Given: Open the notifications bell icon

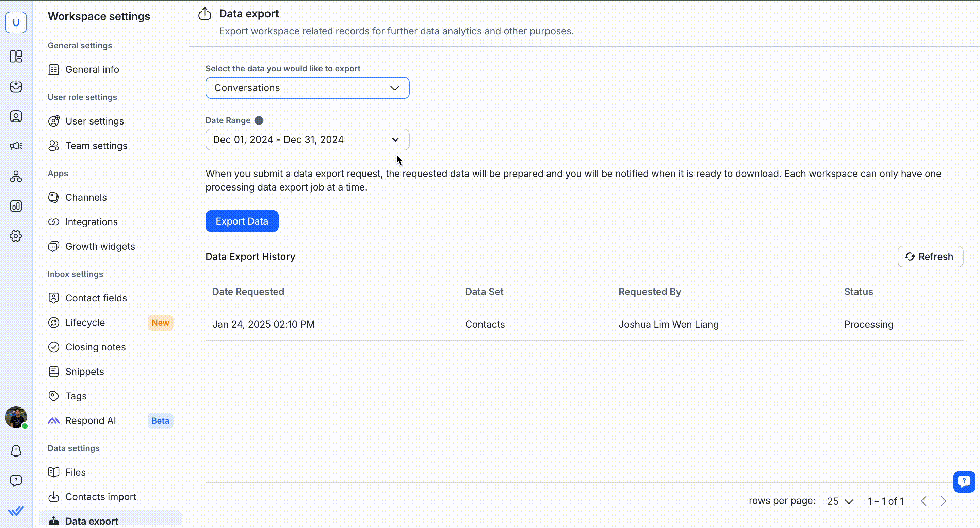Looking at the screenshot, I should (16, 451).
